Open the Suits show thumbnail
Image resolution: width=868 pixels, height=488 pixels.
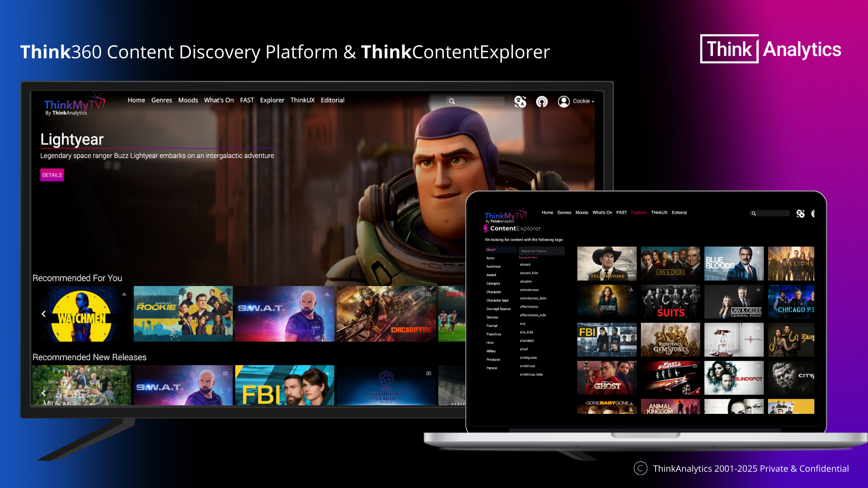click(670, 302)
